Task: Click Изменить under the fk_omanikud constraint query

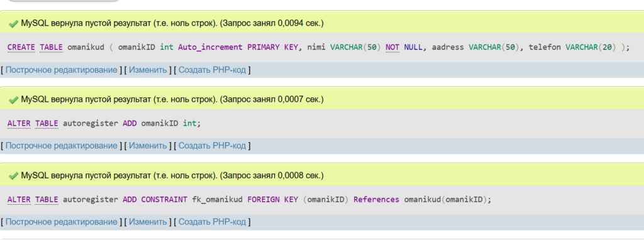Action: [x=148, y=222]
